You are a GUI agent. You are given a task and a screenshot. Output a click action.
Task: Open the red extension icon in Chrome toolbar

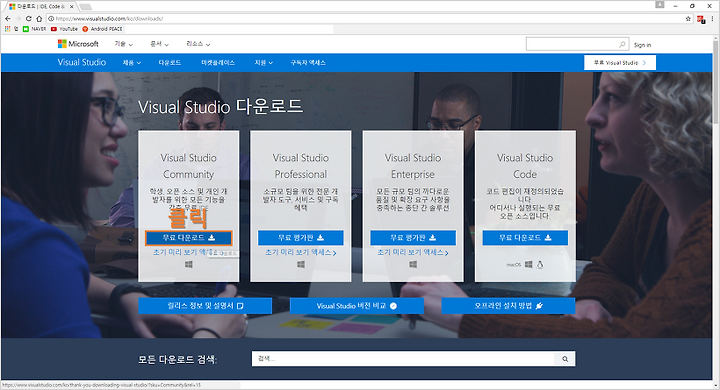(701, 19)
